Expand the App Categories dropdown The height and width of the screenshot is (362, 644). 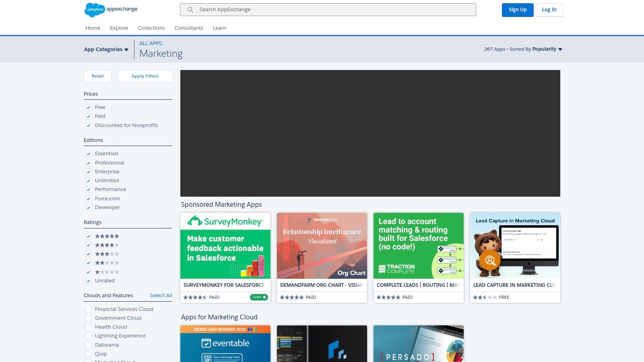click(106, 49)
